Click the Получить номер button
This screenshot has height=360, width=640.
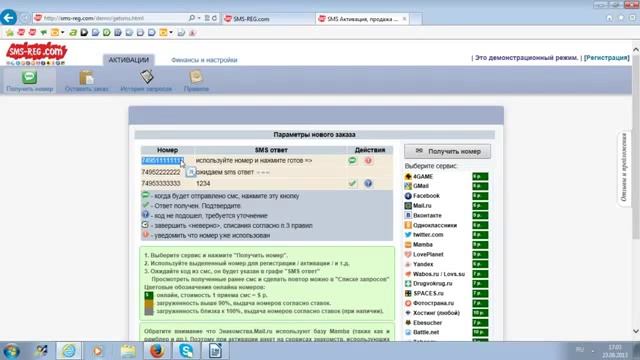pos(447,151)
